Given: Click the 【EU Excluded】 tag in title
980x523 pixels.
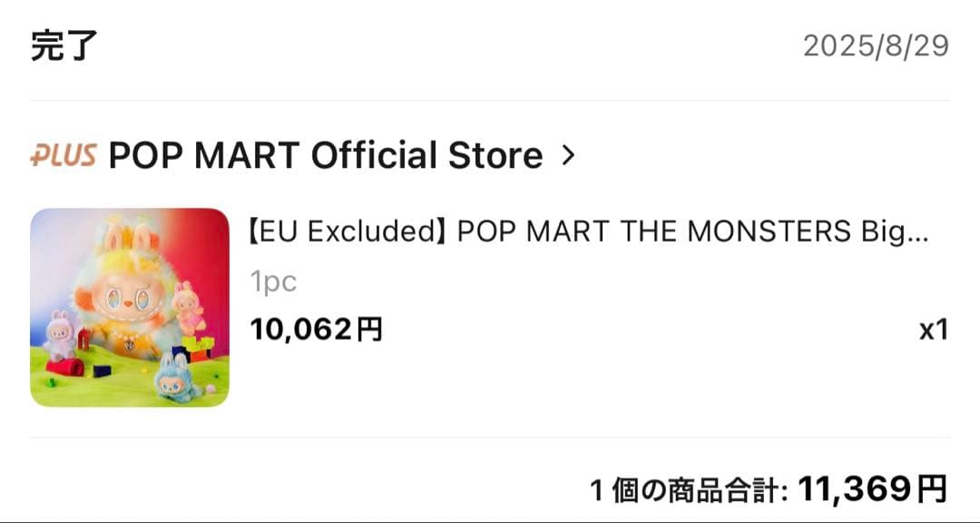Looking at the screenshot, I should point(348,232).
